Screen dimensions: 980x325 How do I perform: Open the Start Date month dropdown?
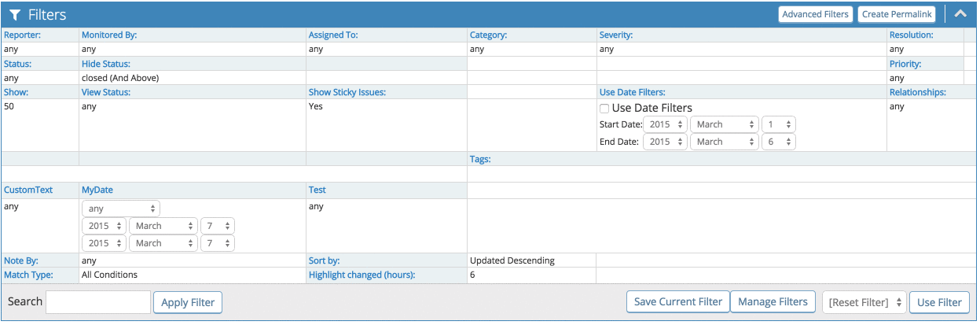tap(725, 124)
